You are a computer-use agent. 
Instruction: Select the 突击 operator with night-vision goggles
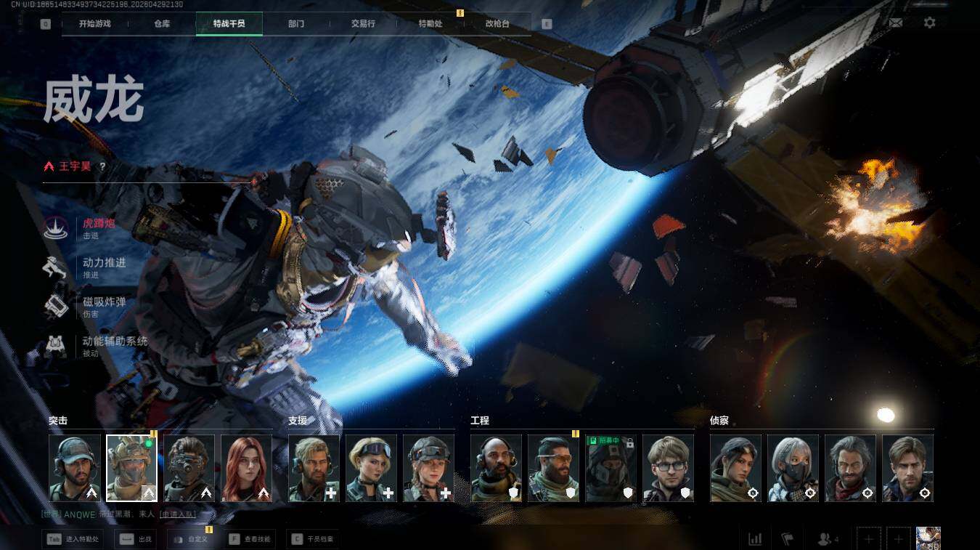click(x=189, y=468)
